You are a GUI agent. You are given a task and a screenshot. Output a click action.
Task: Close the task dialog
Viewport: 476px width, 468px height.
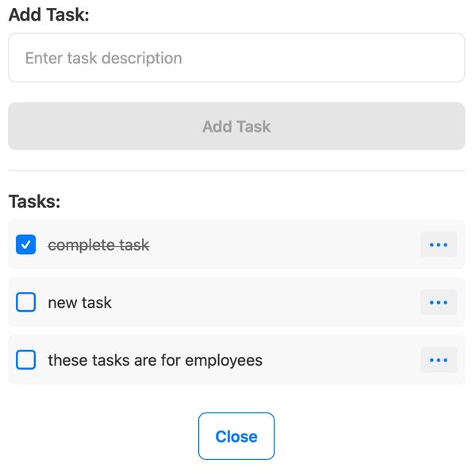(x=236, y=436)
